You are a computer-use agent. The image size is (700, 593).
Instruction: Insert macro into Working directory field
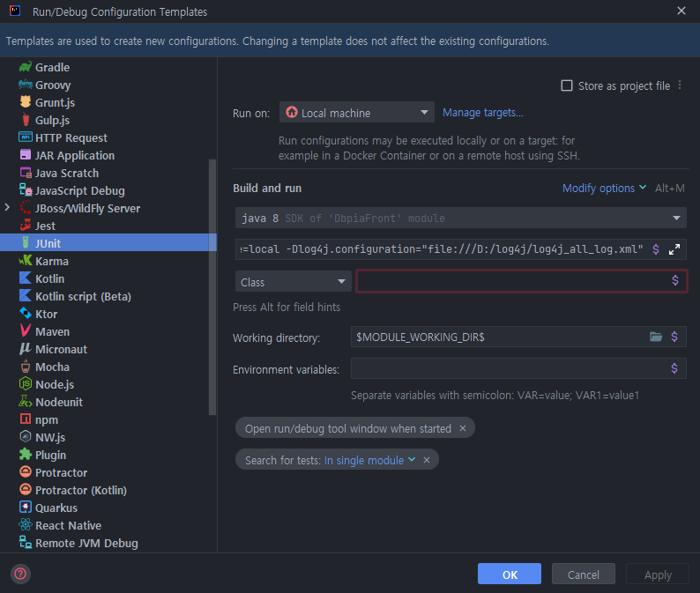point(674,337)
